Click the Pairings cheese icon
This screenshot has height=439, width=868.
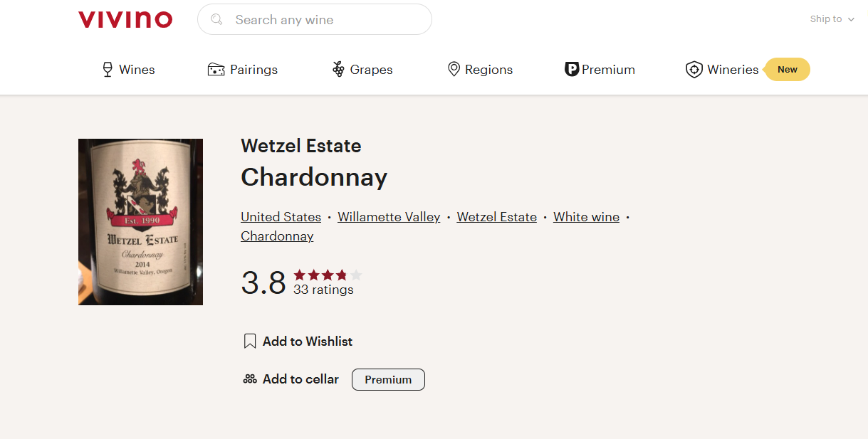point(216,70)
